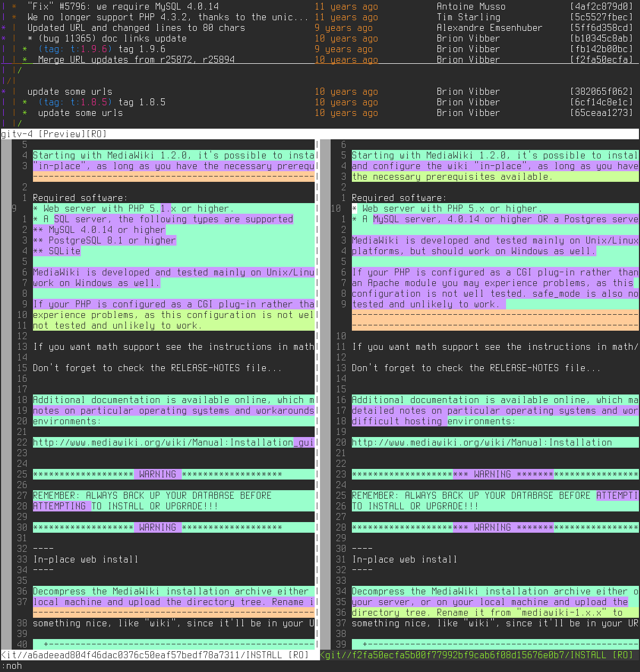Click 'work on Windows as well.' line in left pane
The height and width of the screenshot is (672, 640).
point(96,283)
